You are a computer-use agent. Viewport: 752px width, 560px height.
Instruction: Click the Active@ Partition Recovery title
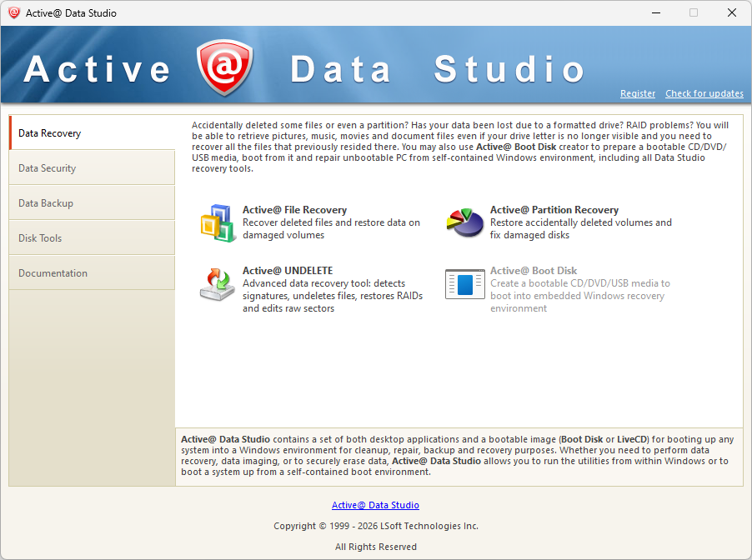click(554, 209)
